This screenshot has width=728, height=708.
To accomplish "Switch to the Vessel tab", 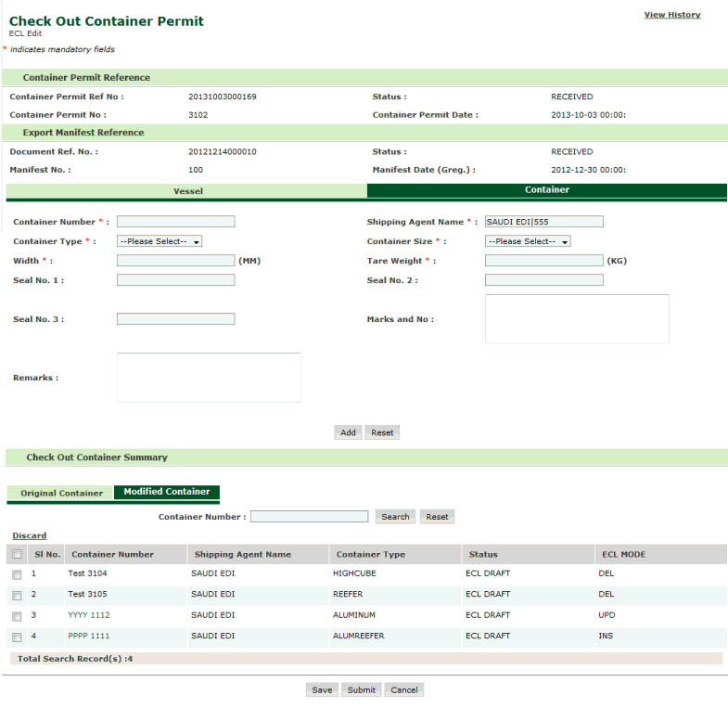I will tap(187, 191).
